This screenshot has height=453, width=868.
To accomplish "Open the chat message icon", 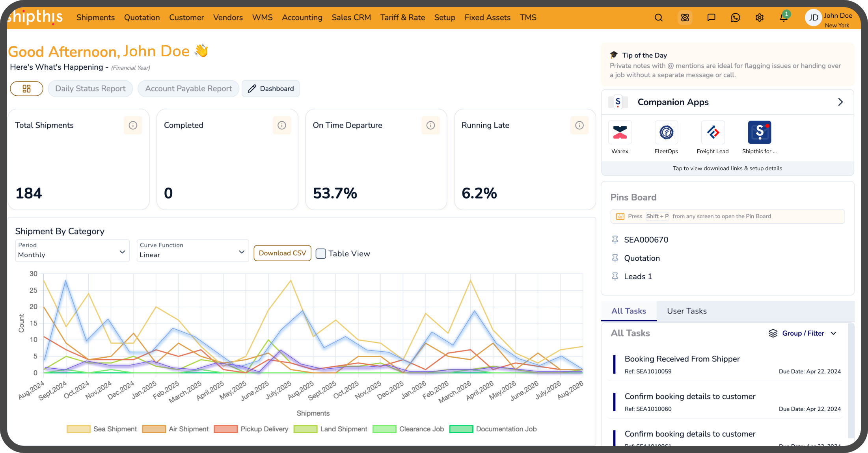I will click(711, 18).
